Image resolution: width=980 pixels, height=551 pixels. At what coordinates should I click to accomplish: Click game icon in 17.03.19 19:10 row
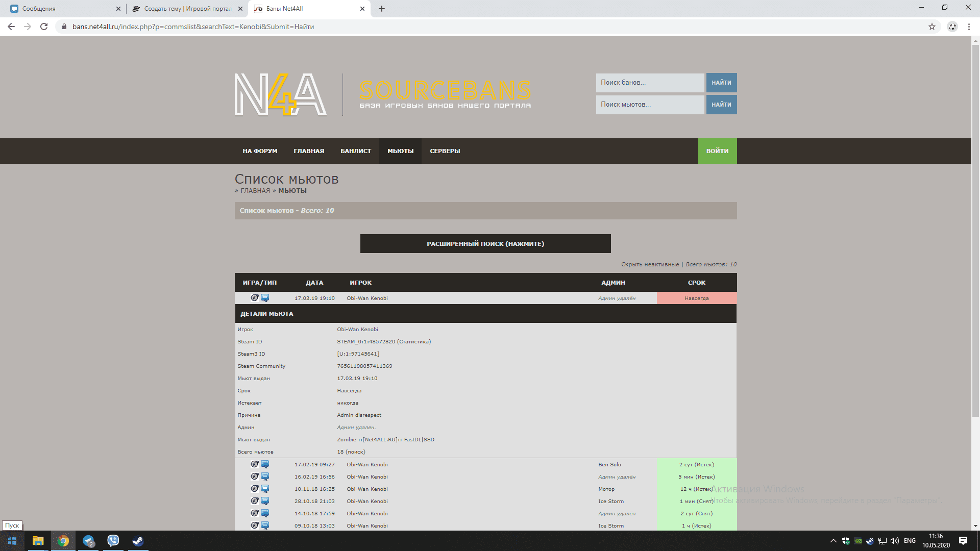[x=255, y=298]
